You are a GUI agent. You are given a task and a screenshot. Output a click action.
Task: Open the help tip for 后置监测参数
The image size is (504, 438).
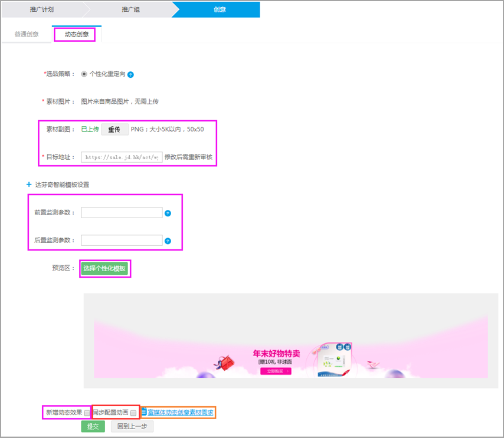tap(168, 240)
